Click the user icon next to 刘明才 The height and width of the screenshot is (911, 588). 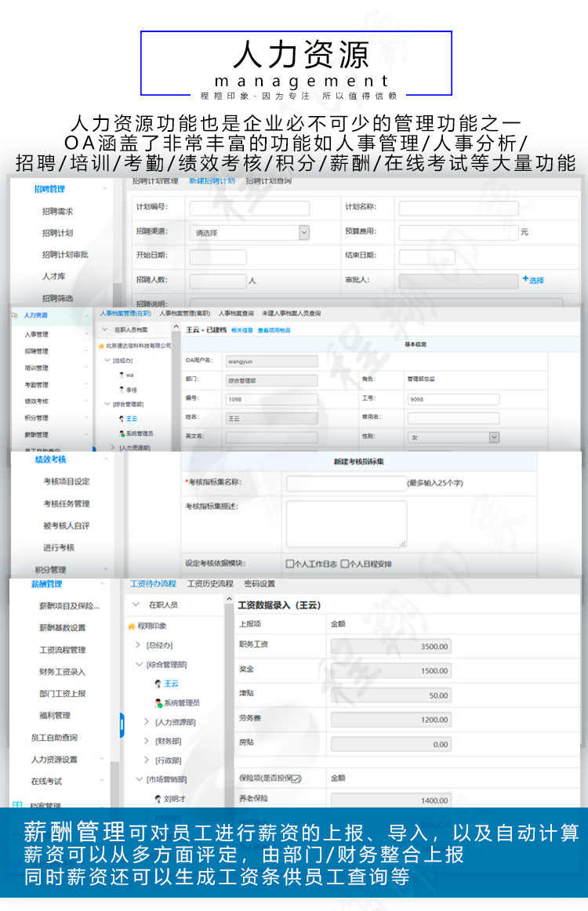[158, 799]
